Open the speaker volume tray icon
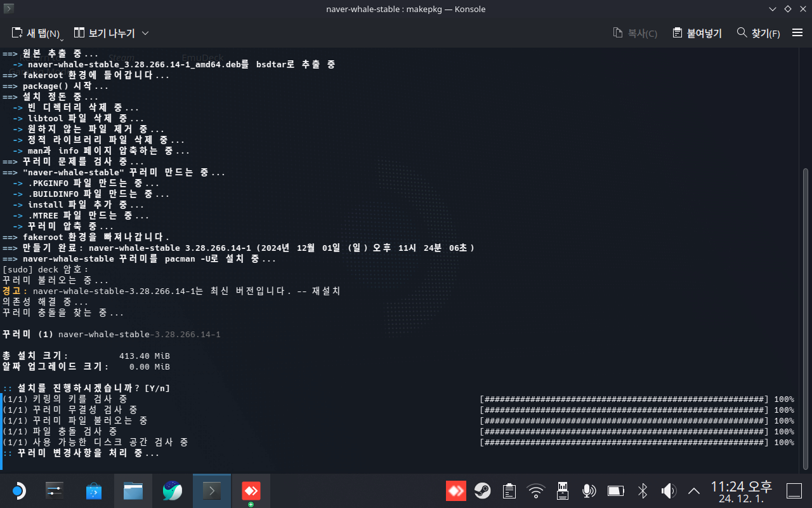812x508 pixels. tap(668, 491)
